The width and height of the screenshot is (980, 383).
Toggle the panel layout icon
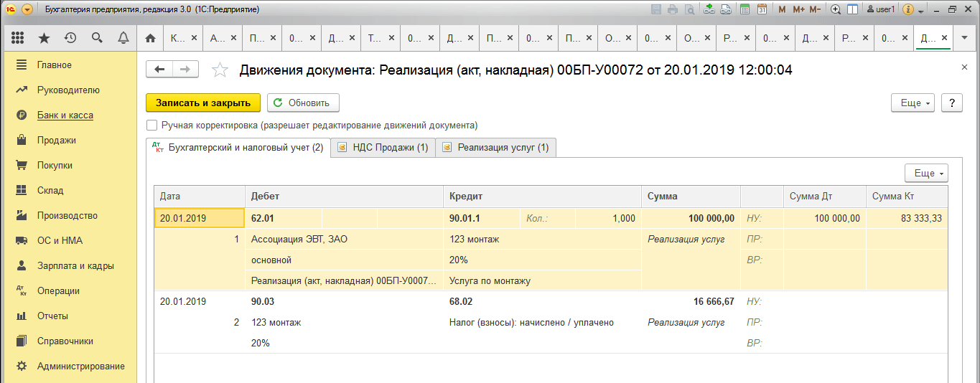click(x=853, y=9)
